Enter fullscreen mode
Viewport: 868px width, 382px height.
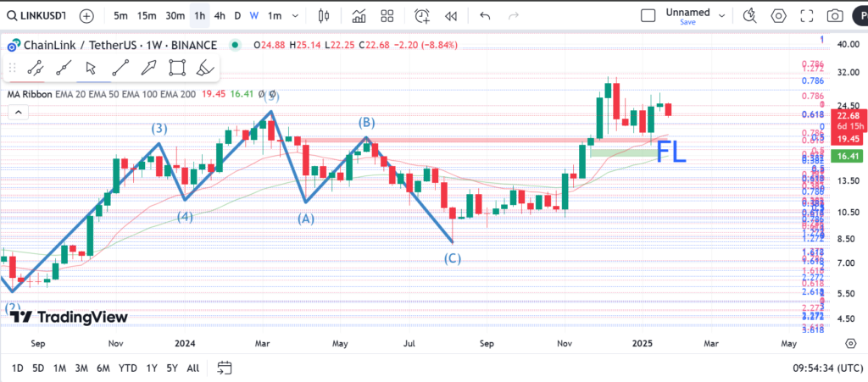[806, 15]
